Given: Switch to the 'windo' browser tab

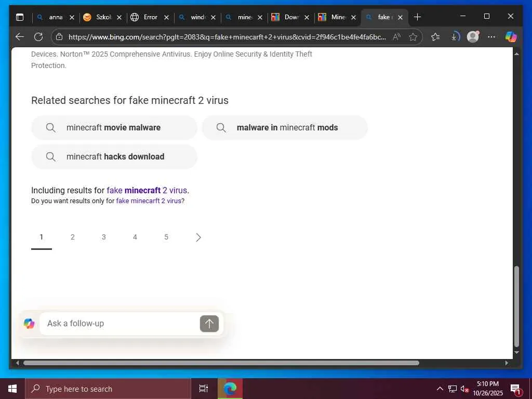Looking at the screenshot, I should (198, 17).
